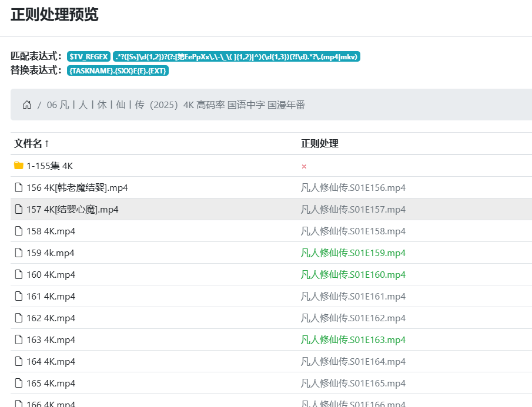Open folder named 1-155集 4K
532x407 pixels.
(x=49, y=166)
